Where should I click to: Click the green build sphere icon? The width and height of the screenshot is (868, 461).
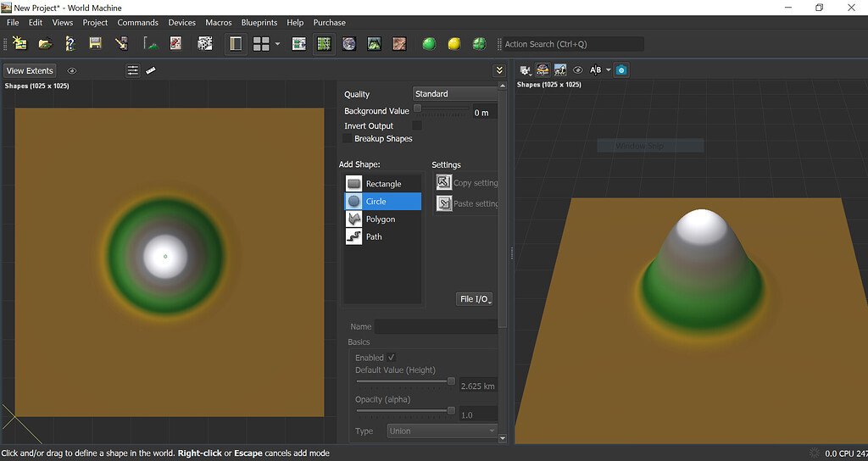click(429, 44)
